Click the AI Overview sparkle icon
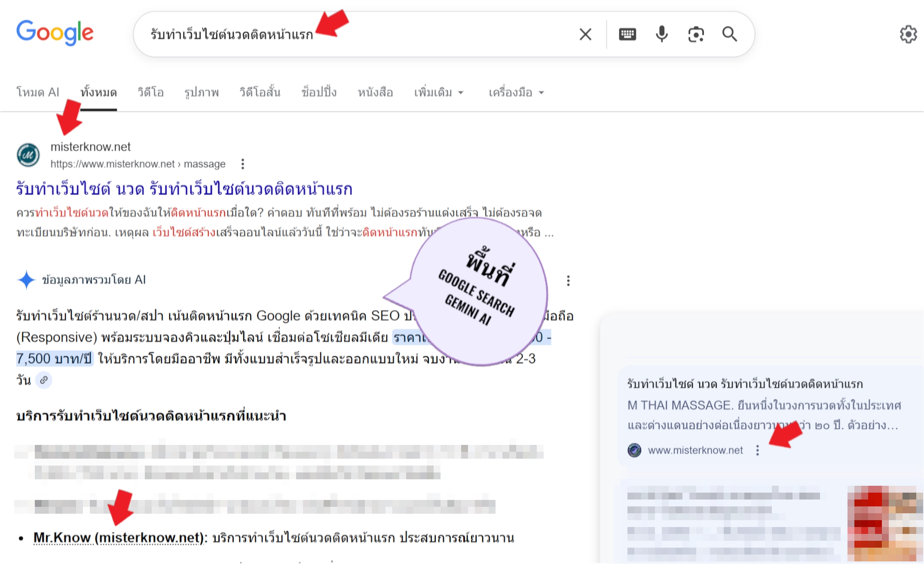Viewport: 924px width, 564px height. 27,280
